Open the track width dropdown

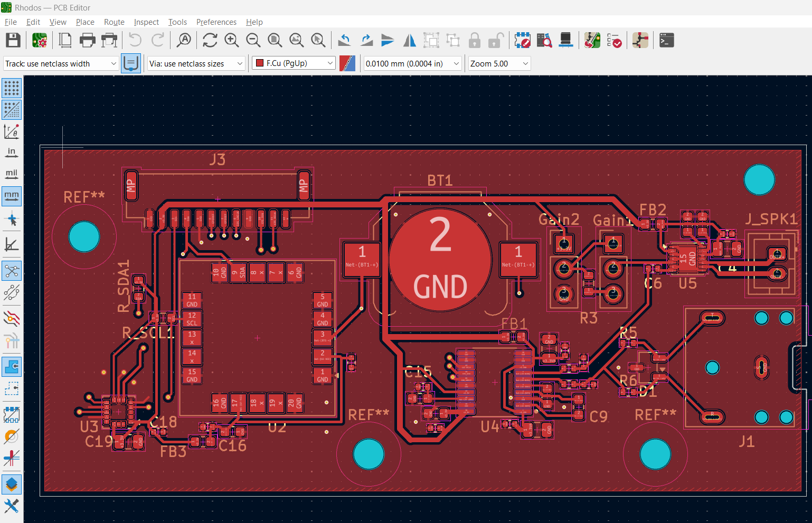pyautogui.click(x=60, y=63)
